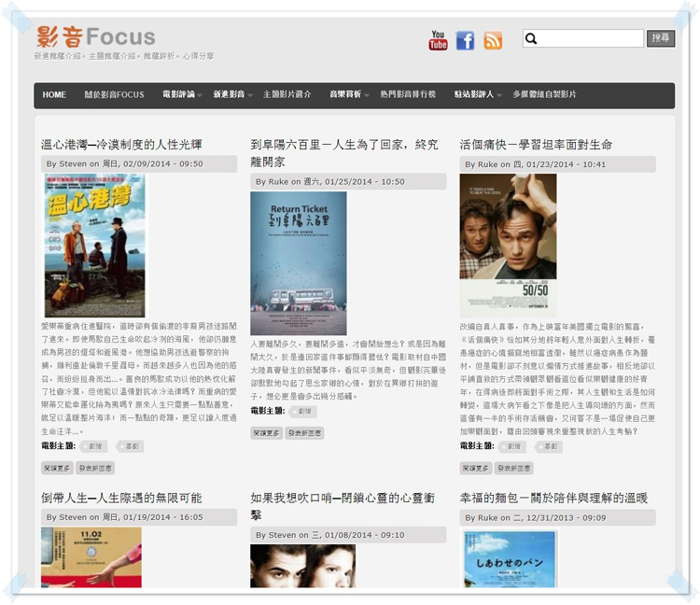Click the 如果我想吹口哨 poster thumbnail

pyautogui.click(x=302, y=566)
